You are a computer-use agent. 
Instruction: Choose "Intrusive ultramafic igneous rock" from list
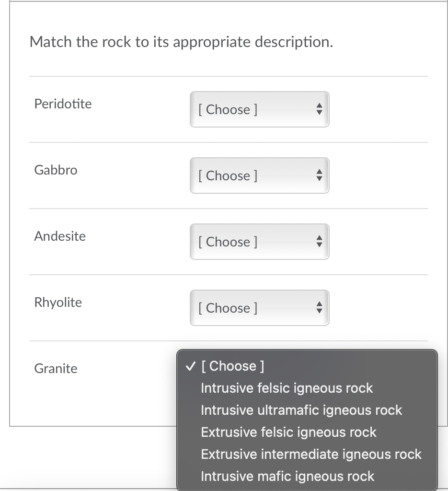[x=301, y=410]
